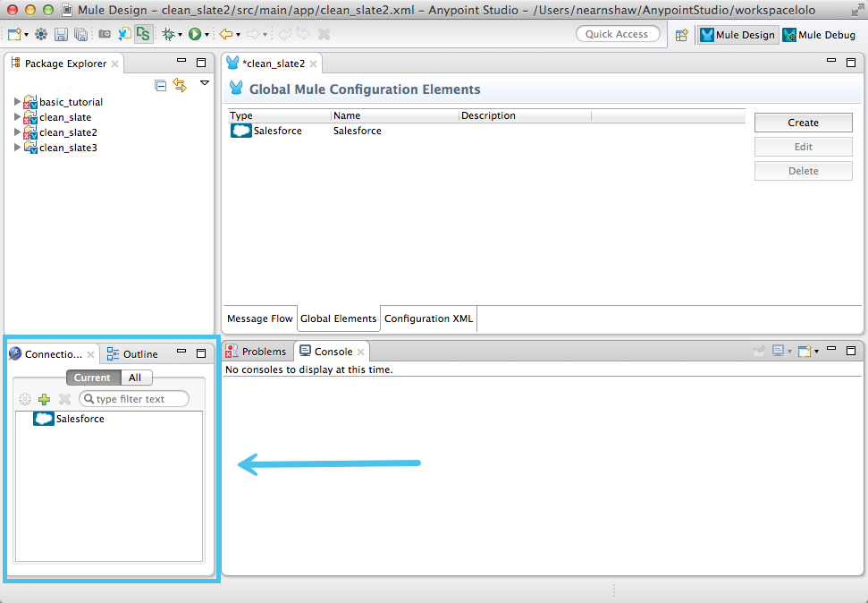
Task: Click the screenshot camera toolbar icon
Action: point(105,34)
